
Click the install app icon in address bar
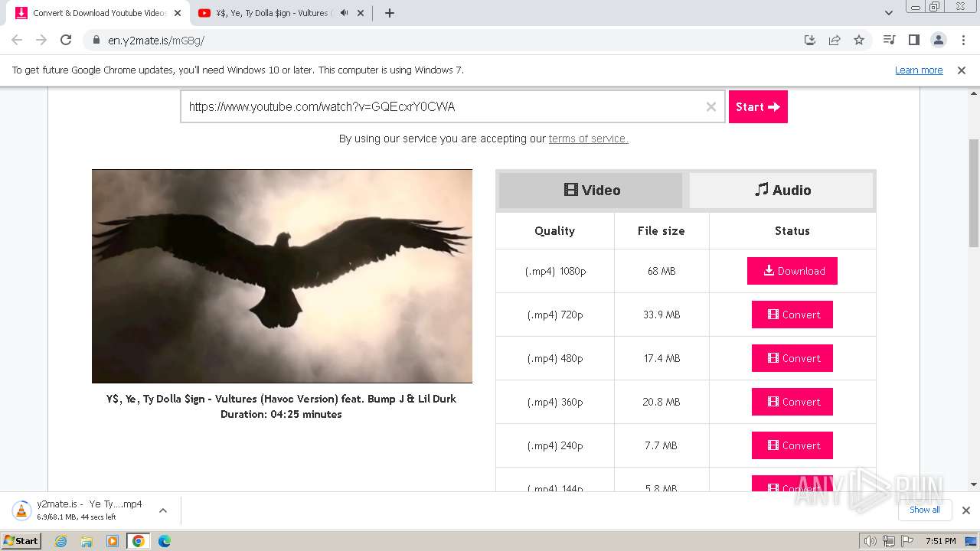pyautogui.click(x=810, y=41)
